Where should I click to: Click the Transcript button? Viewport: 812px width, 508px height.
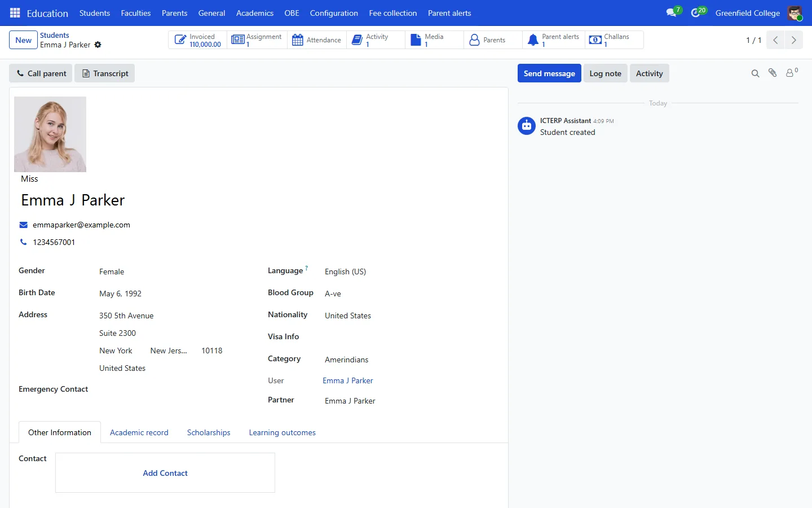(105, 73)
